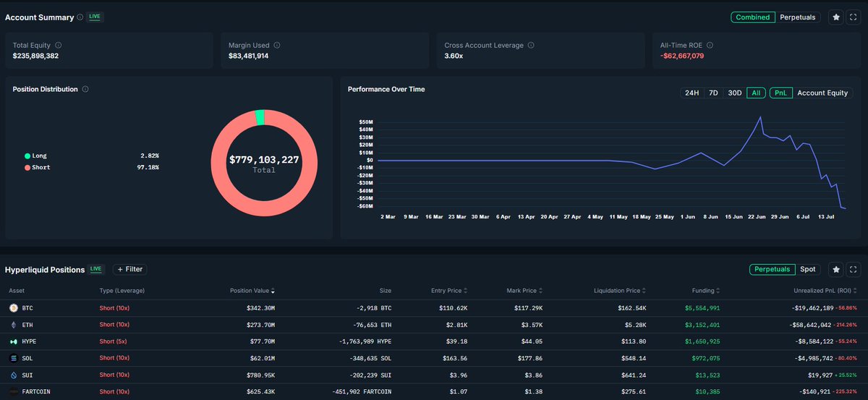Favorite the Account Summary panel with star icon
This screenshot has height=400, width=868.
836,17
